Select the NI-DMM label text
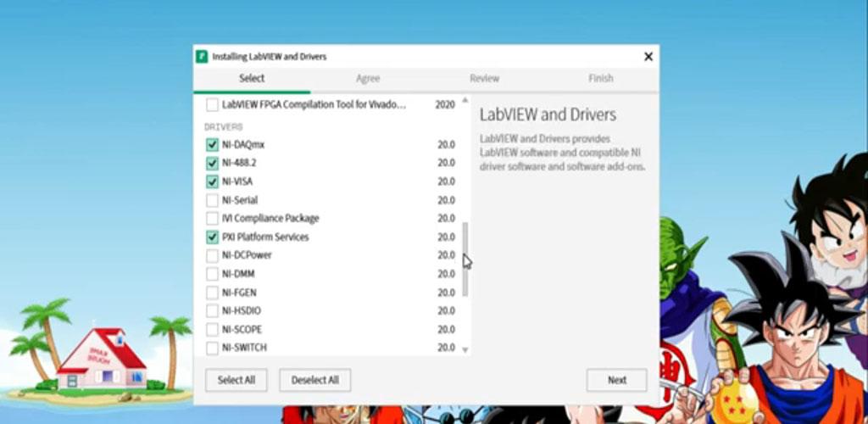 238,274
